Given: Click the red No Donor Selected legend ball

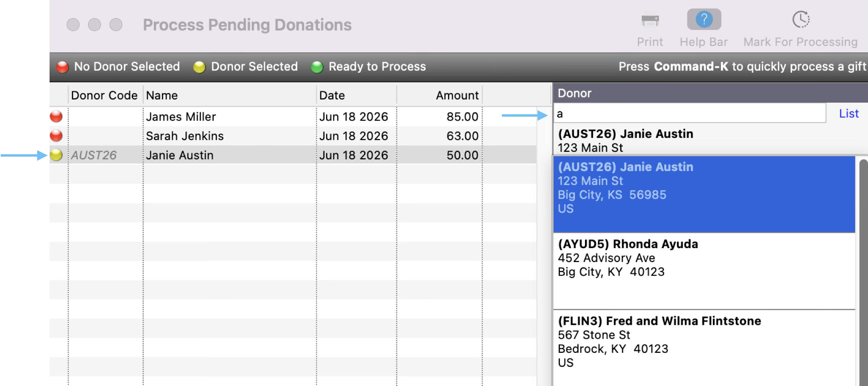Looking at the screenshot, I should click(x=62, y=67).
